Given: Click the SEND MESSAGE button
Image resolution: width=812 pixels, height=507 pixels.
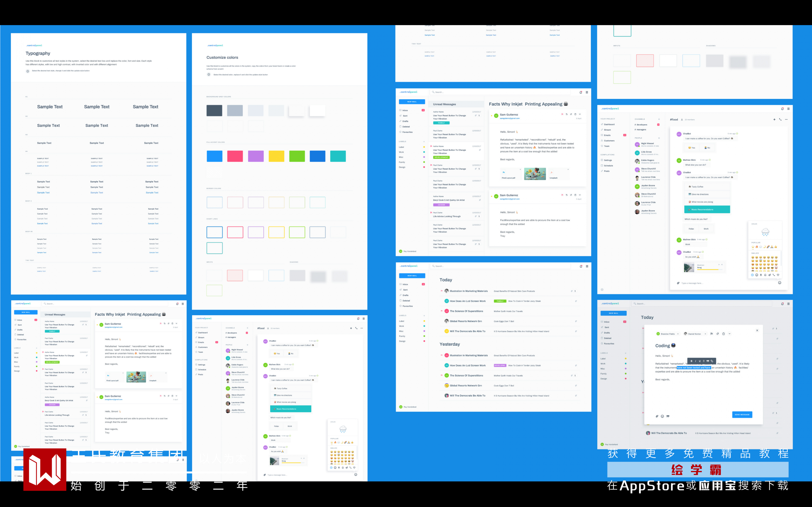Looking at the screenshot, I should point(742,415).
